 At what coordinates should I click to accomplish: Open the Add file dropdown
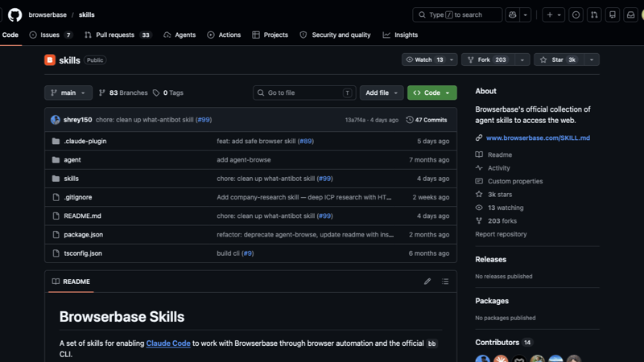pos(382,93)
